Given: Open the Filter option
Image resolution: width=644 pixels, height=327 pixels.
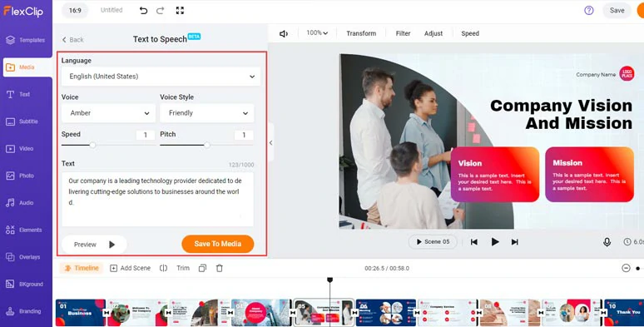Looking at the screenshot, I should pyautogui.click(x=403, y=33).
